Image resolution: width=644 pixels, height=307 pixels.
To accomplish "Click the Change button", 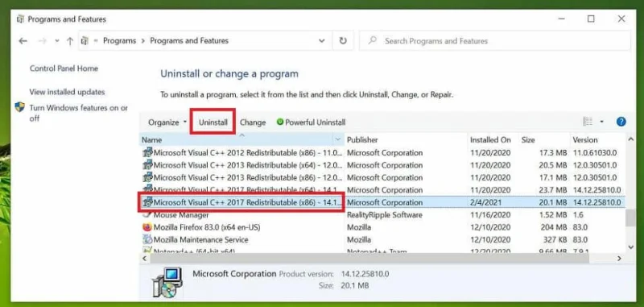I will coord(253,122).
